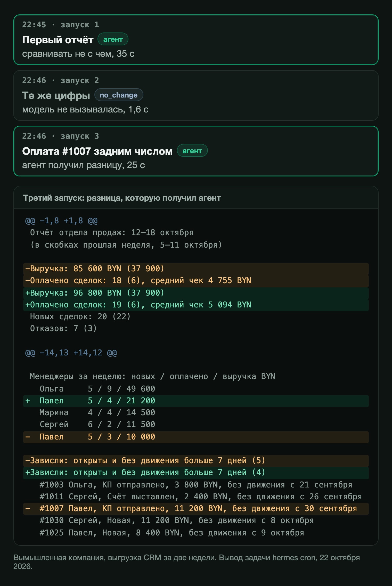Click the removed «Зависли» line with (5)
The image size is (392, 586).
[x=196, y=461]
